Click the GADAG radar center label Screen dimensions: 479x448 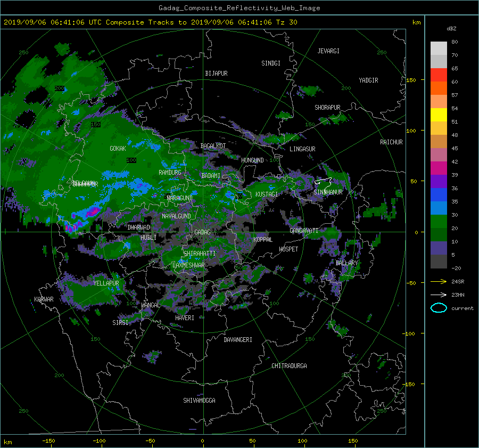(202, 232)
